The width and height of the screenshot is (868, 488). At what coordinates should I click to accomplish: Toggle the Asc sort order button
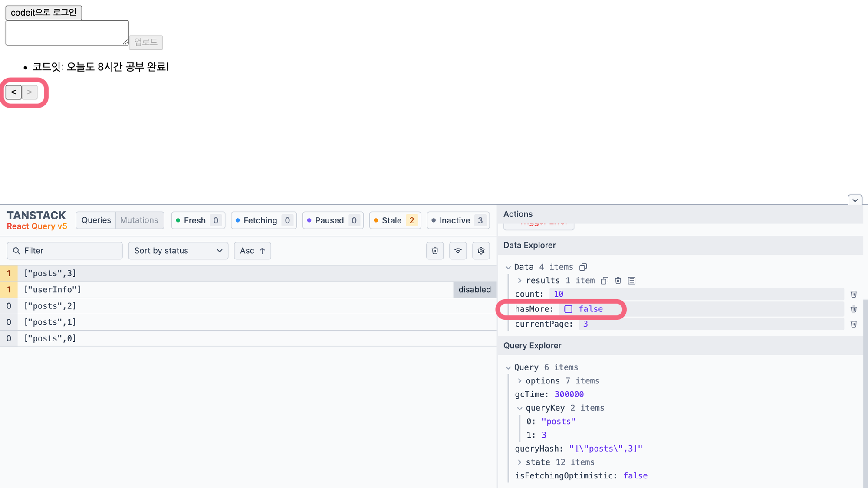[253, 251]
